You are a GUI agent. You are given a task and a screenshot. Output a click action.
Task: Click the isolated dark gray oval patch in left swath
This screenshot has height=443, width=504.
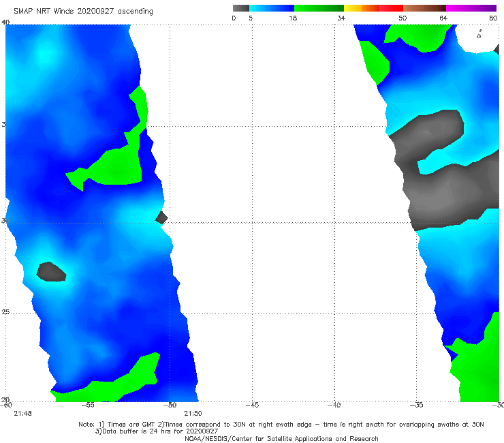(51, 272)
